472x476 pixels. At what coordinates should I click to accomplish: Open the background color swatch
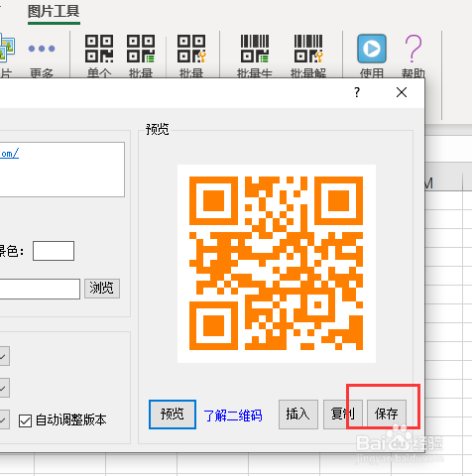tap(54, 251)
